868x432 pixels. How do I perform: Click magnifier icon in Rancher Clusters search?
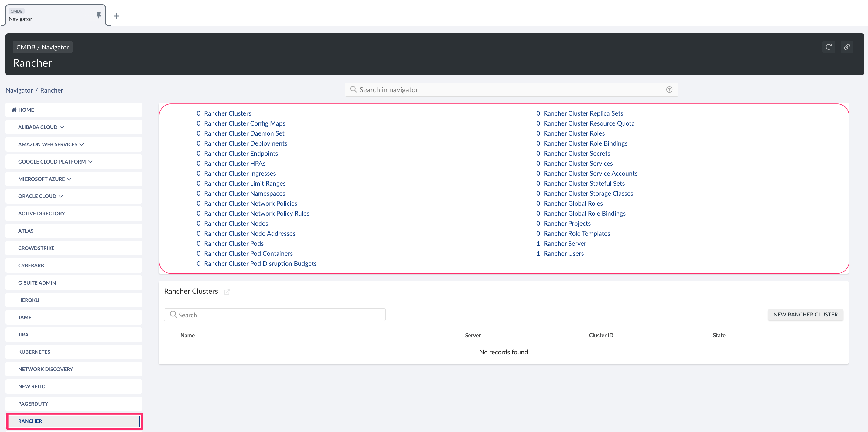(x=173, y=314)
